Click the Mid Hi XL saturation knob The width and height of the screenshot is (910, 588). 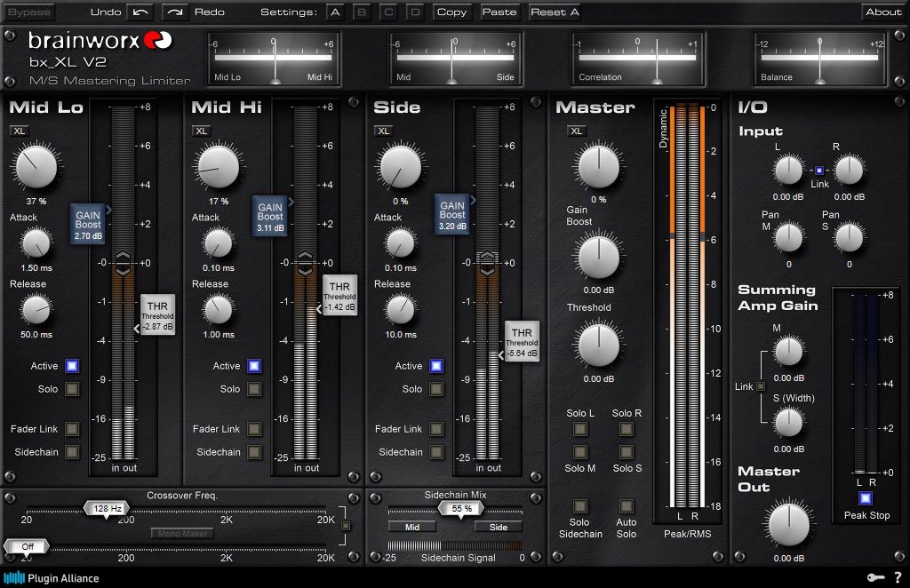coord(219,166)
